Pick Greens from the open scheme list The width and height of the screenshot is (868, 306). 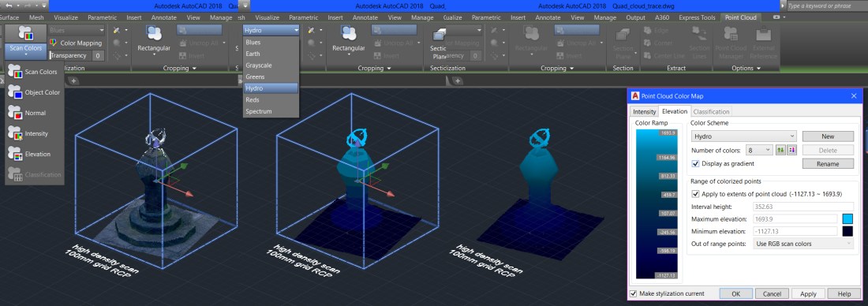[271, 77]
